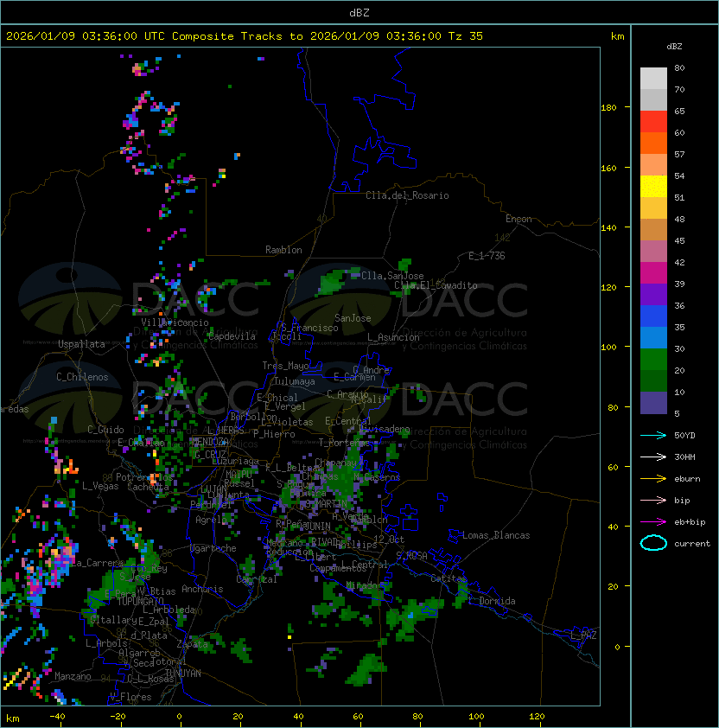719x728 pixels.
Task: Click the '30HM' legend label
Action: click(x=684, y=457)
